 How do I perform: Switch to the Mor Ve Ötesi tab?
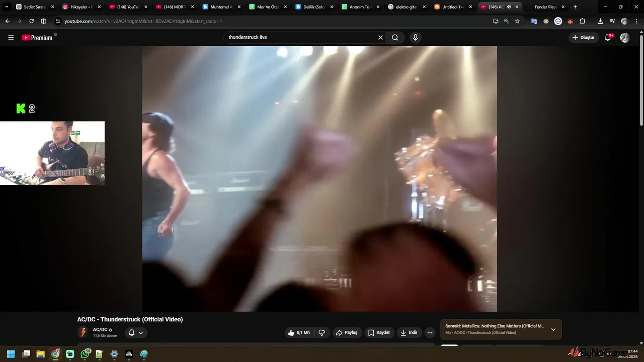267,7
